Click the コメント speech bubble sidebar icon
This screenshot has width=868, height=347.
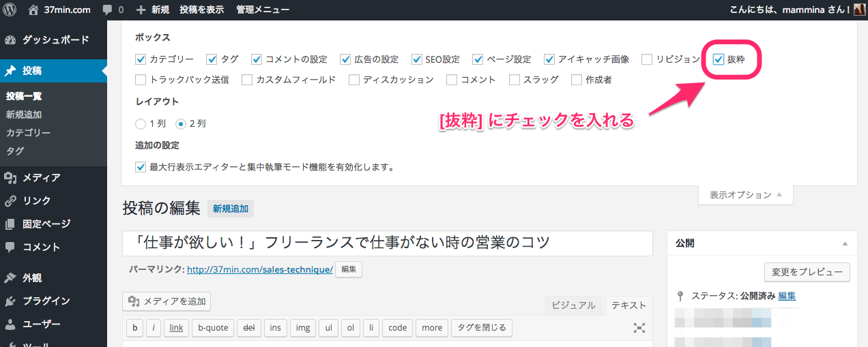[10, 247]
